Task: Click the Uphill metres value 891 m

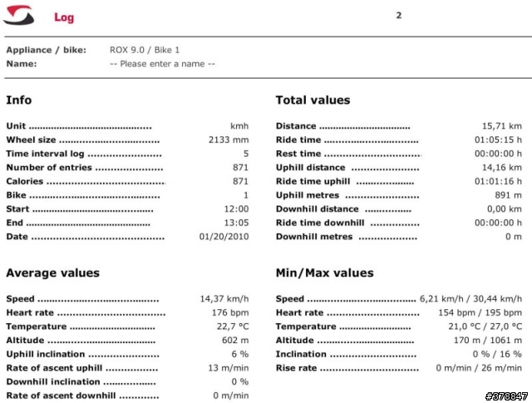Action: pos(508,195)
